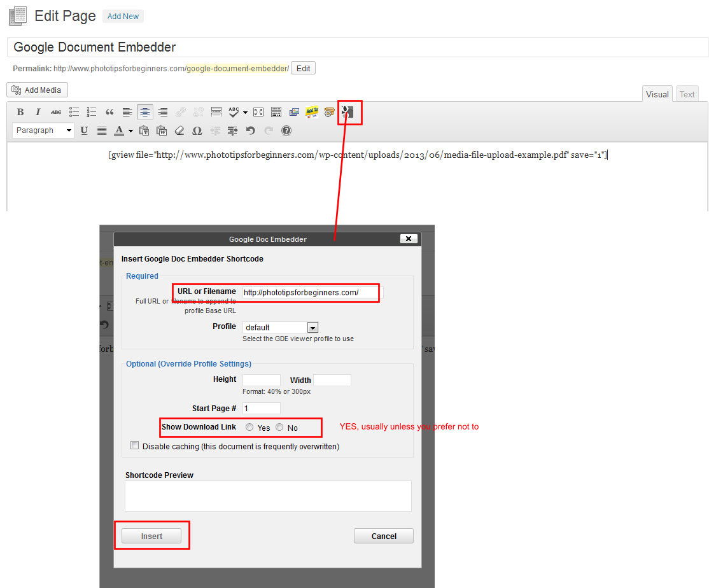Click the align center button
The width and height of the screenshot is (709, 588).
[x=145, y=112]
